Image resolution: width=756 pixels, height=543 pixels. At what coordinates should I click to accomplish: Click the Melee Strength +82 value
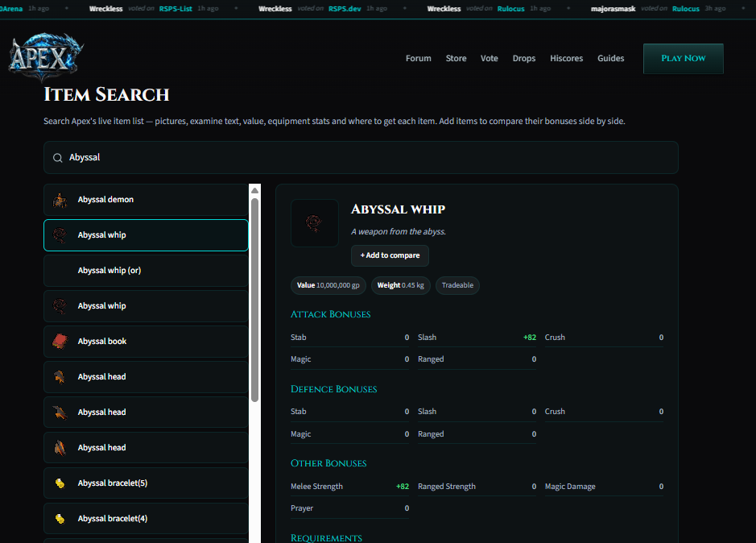pos(402,487)
